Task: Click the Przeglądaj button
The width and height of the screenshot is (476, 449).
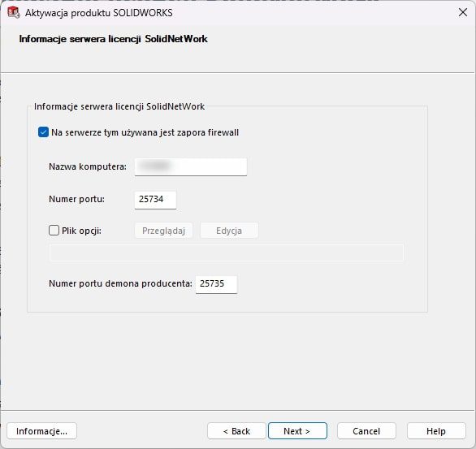Action: pos(163,231)
